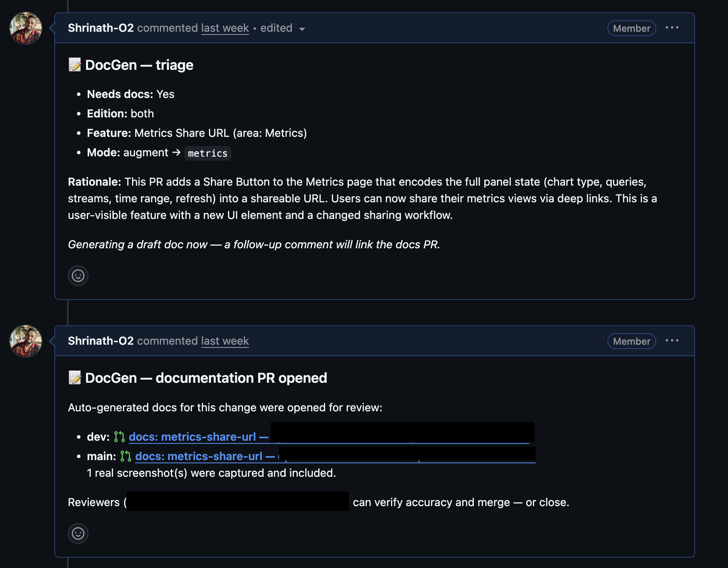Open Shrinath-O2 avatar on triage comment
The width and height of the screenshot is (728, 568).
(26, 28)
